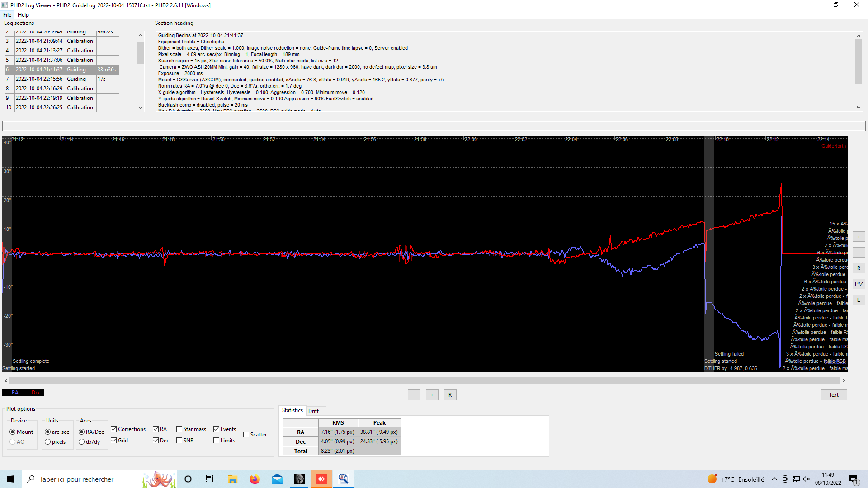Select the pixels units radio button
This screenshot has width=868, height=488.
pyautogui.click(x=48, y=442)
